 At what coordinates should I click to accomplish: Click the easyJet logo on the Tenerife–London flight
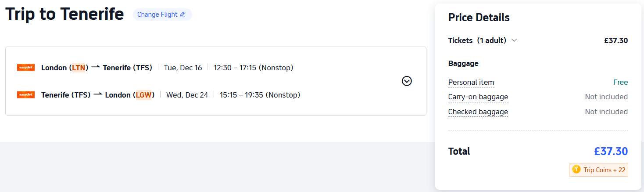pos(26,95)
